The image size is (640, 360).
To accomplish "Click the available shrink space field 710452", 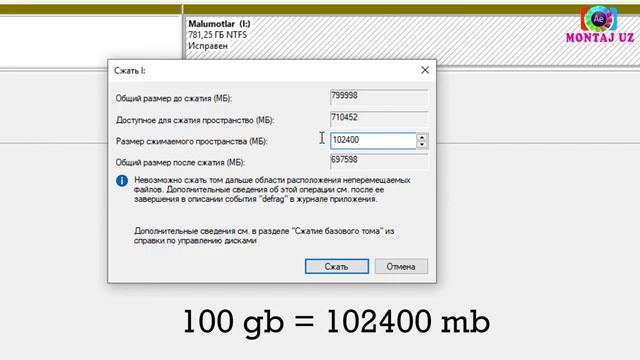I will tap(379, 119).
